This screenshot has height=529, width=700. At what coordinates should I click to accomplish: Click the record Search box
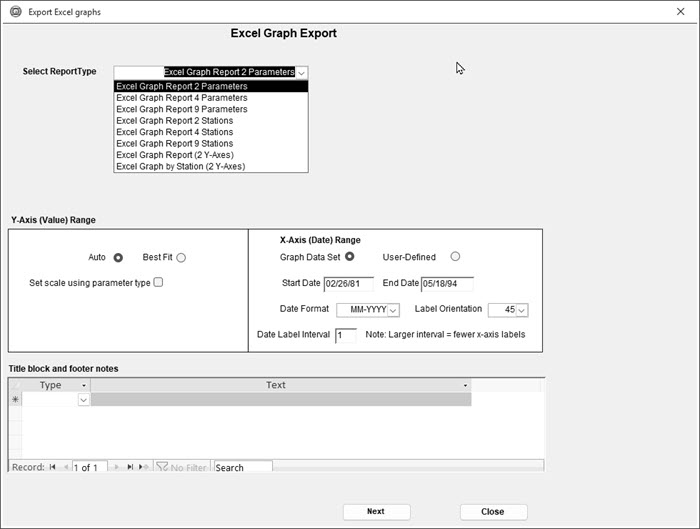click(243, 467)
